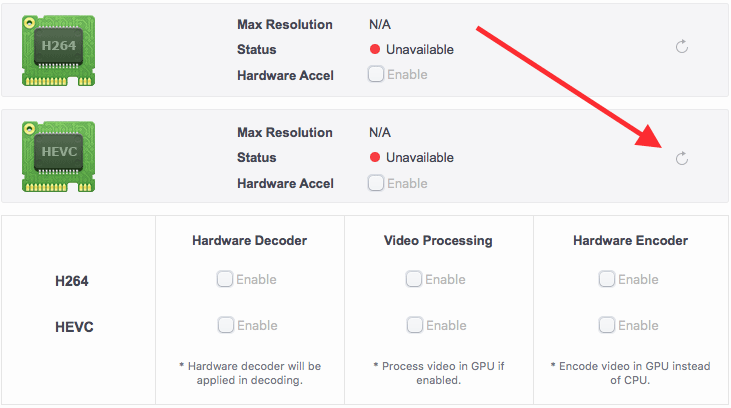Viewport: 731px width, 408px height.
Task: Click red Unavailable status dot for HEVC
Action: coord(376,157)
